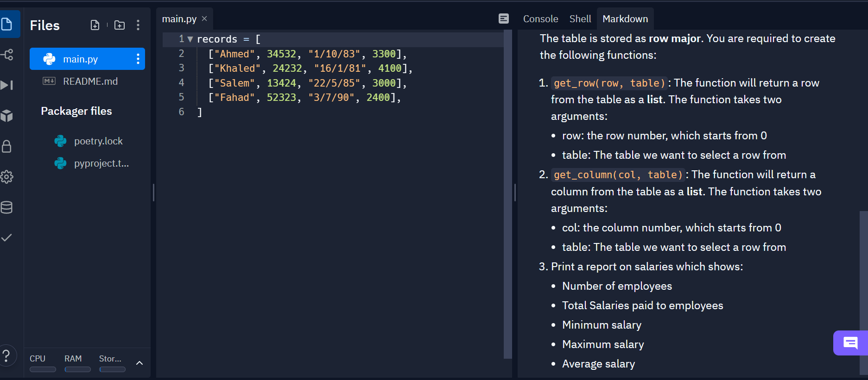This screenshot has width=868, height=380.
Task: Switch to the Shell tab
Action: coord(580,19)
